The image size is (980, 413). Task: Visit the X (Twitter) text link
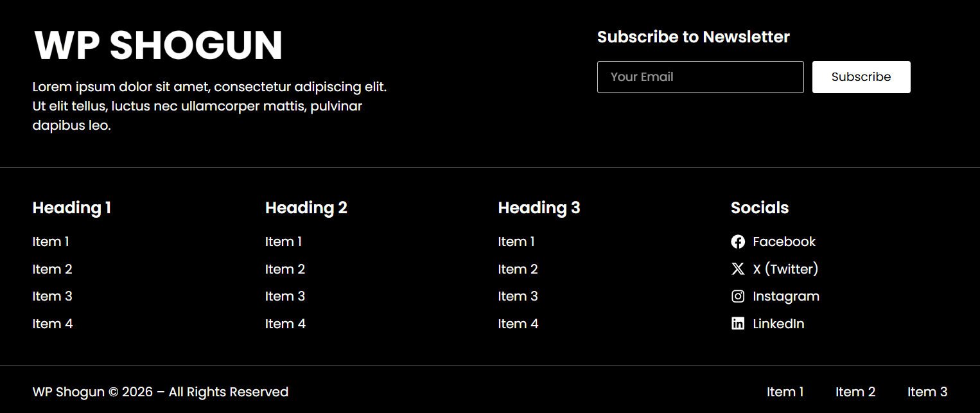click(785, 269)
